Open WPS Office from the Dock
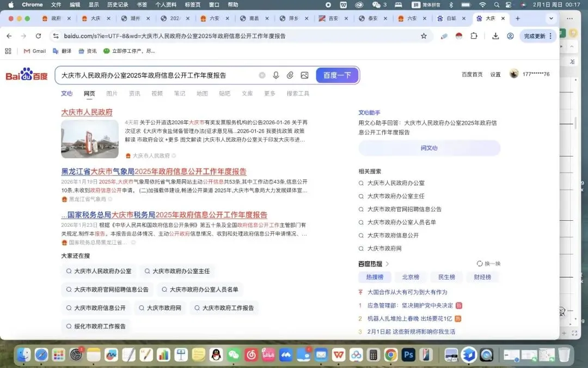 point(339,354)
